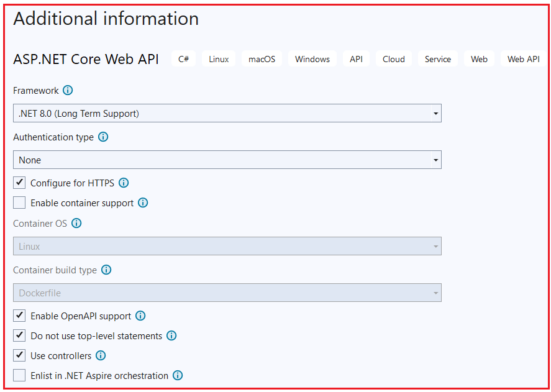Expand the Authentication type dropdown
Viewport: 551px width, 392px height.
(435, 160)
